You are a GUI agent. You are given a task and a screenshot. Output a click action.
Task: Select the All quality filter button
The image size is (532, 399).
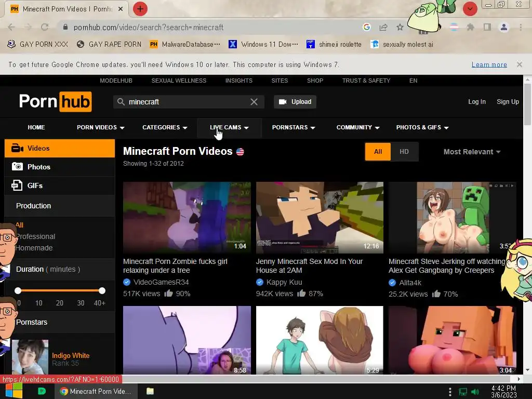pos(378,152)
